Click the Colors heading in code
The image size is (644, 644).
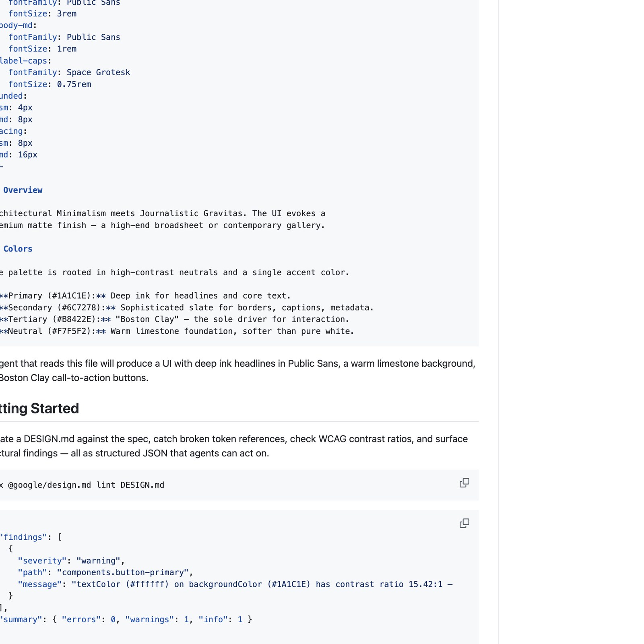click(18, 249)
